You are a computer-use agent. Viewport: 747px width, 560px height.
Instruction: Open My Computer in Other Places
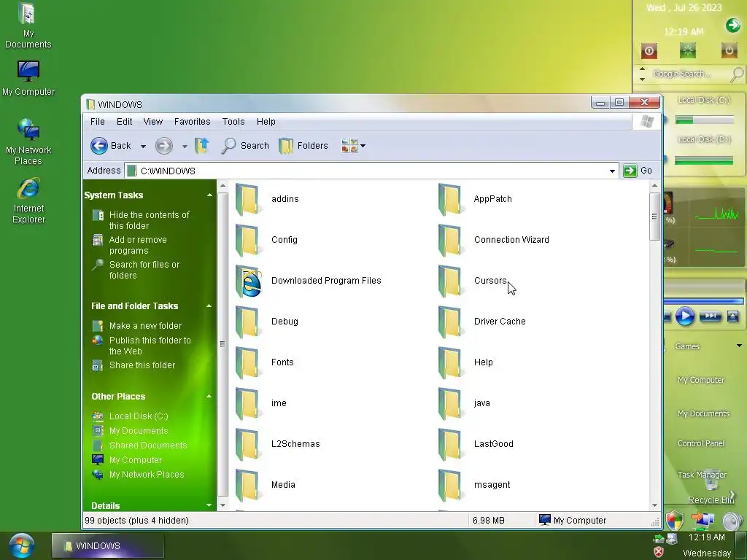[x=136, y=460]
